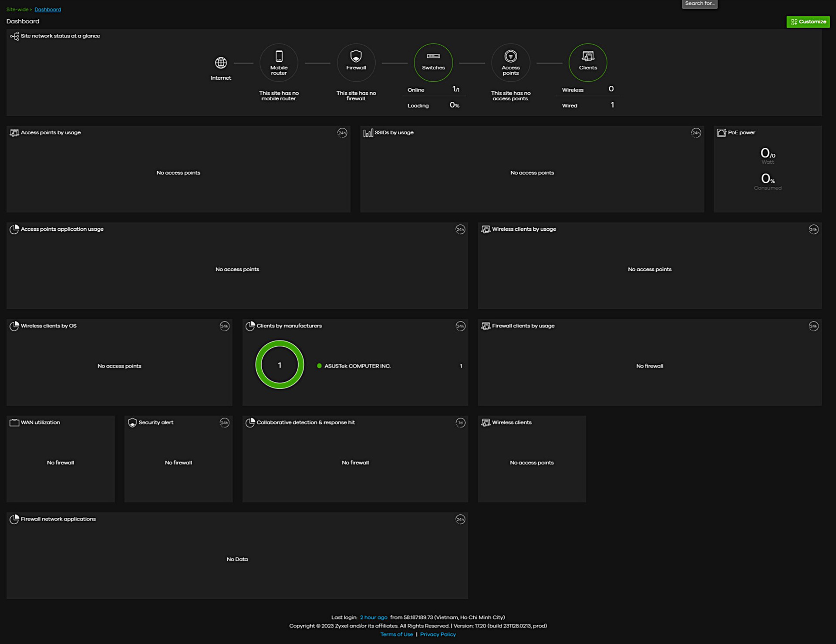The height and width of the screenshot is (644, 836).
Task: Open the Terms of Use link
Action: [x=397, y=634]
